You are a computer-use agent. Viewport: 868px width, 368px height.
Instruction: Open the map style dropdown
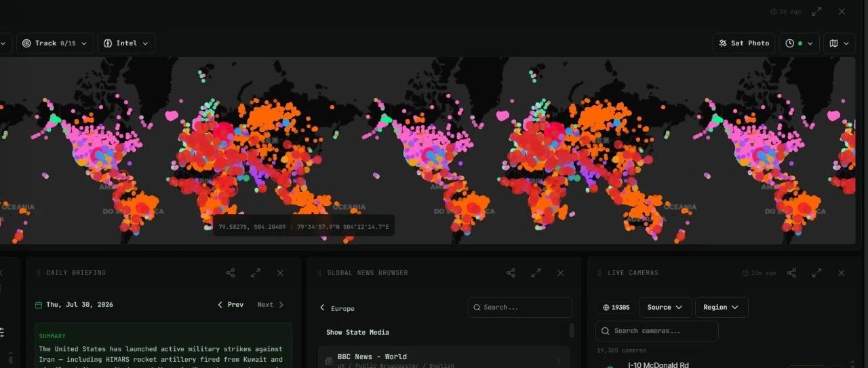point(840,43)
